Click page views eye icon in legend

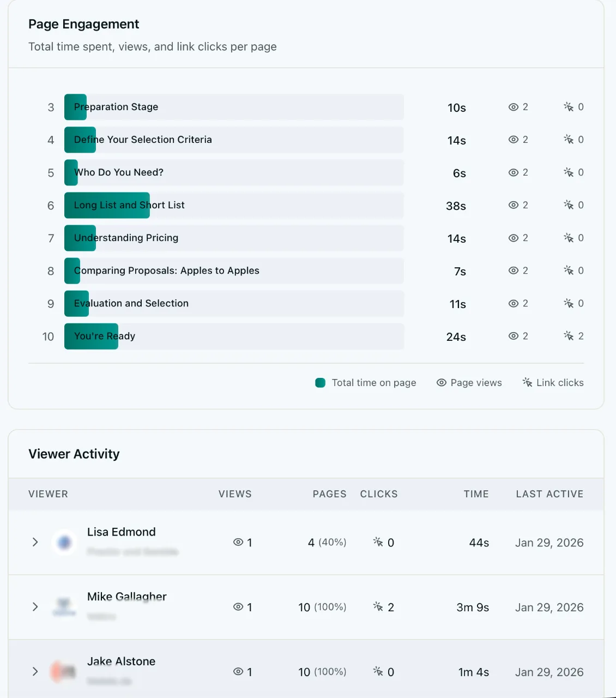[x=442, y=383]
